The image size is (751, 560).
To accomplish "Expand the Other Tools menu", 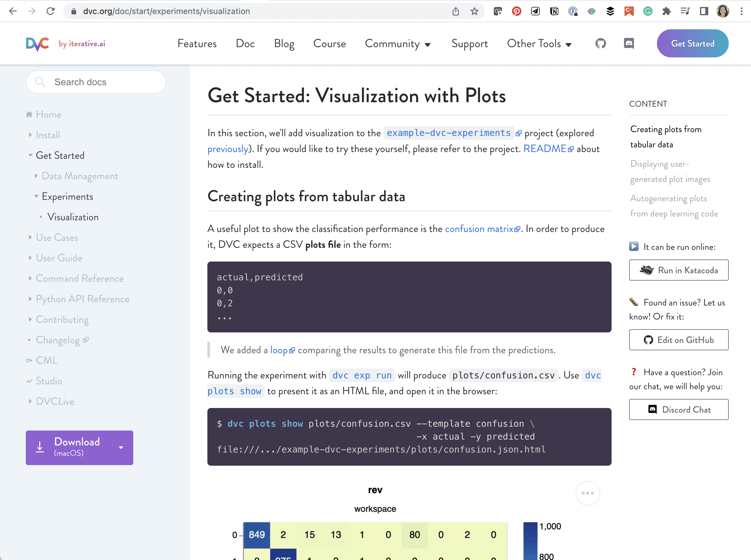I will [x=539, y=44].
